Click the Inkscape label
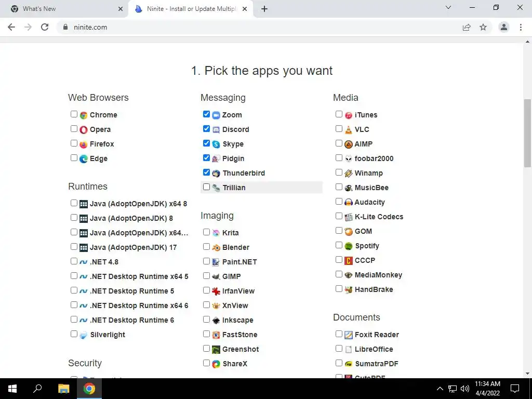 point(237,320)
